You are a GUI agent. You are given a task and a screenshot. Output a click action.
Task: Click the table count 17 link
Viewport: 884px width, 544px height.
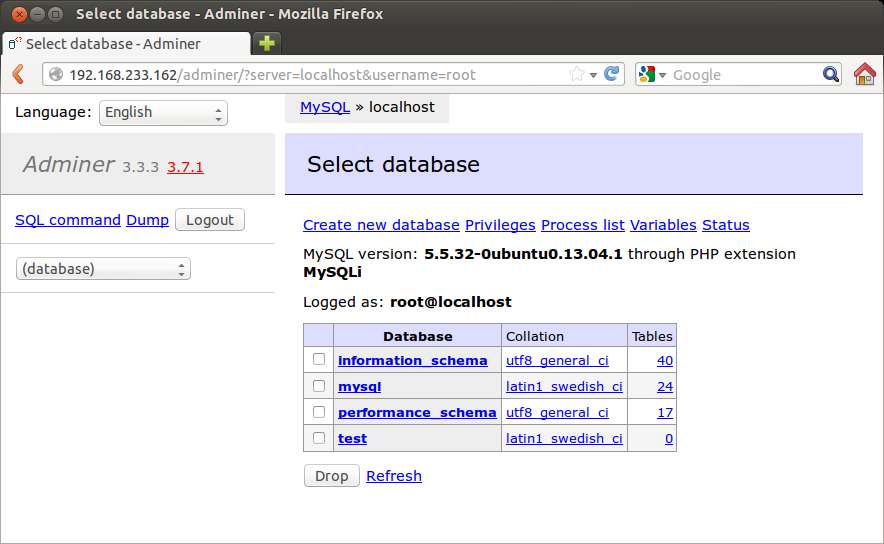[665, 413]
